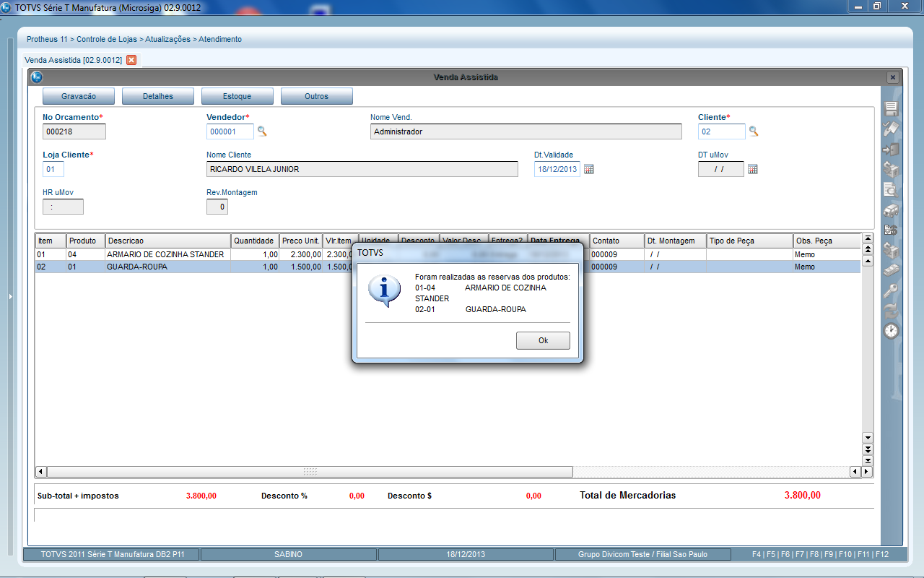924x578 pixels.
Task: Open the Estoque button
Action: point(237,96)
